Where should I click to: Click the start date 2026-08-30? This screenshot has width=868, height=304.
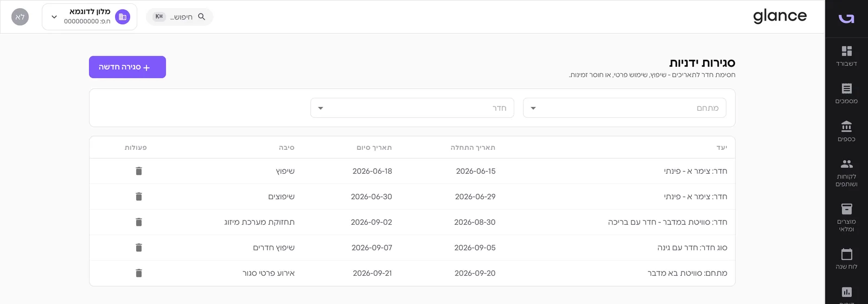coord(475,222)
